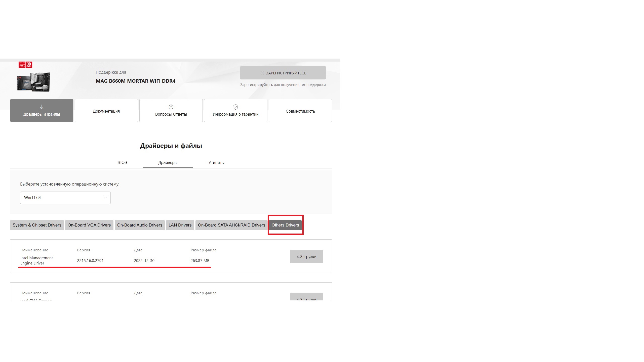Click the red MSI badge icons above motherboard
The height and width of the screenshot is (362, 644).
(x=25, y=65)
